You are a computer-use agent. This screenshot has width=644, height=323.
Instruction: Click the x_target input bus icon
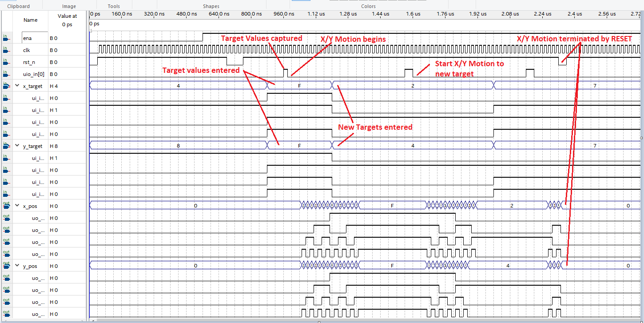click(x=6, y=86)
